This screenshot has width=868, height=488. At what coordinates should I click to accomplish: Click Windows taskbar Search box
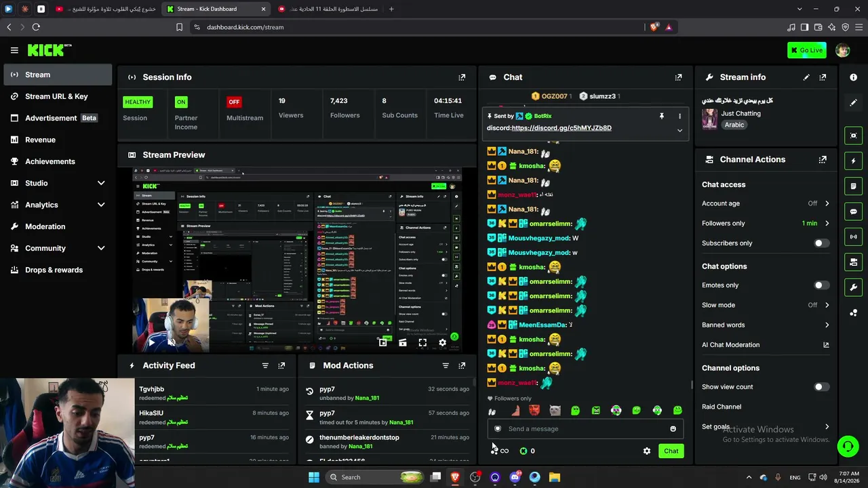click(374, 477)
